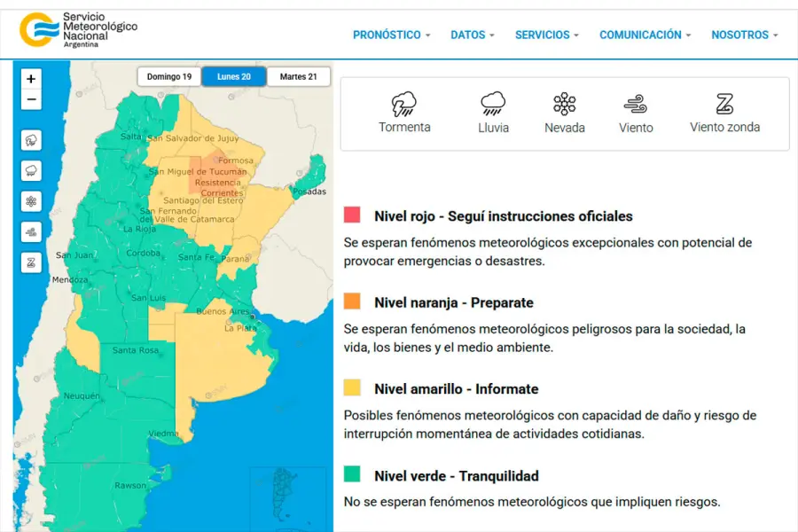Image resolution: width=798 pixels, height=532 pixels.
Task: Zoom out of the map
Action: click(x=31, y=99)
